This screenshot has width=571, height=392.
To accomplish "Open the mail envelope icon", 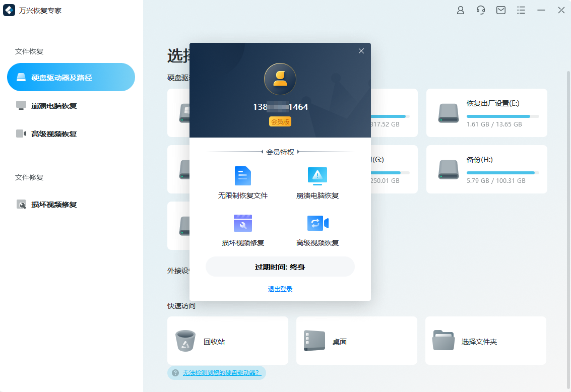I will (x=501, y=10).
